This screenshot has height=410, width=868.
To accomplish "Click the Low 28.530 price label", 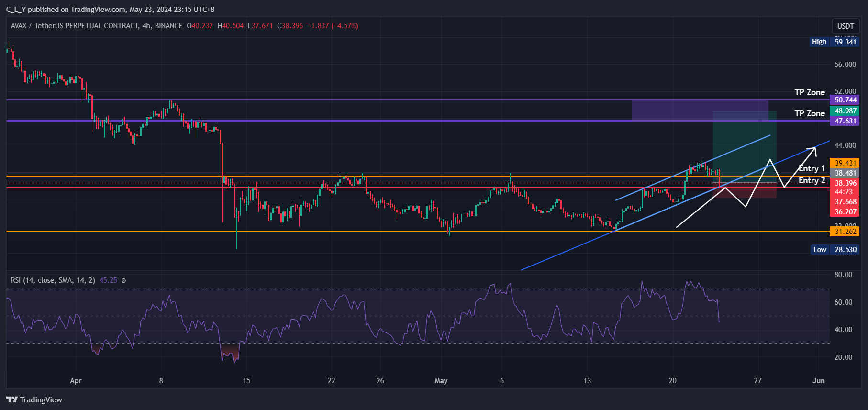I will tap(835, 250).
